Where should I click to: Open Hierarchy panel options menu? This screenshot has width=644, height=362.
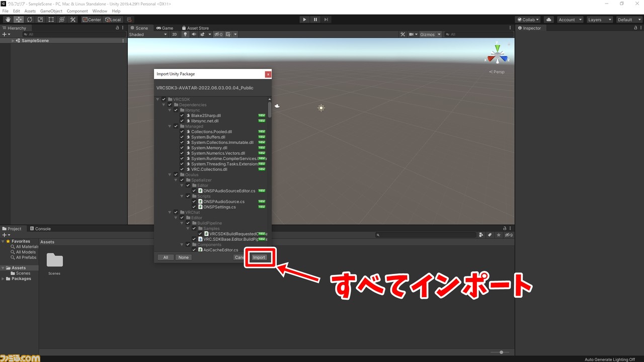click(x=123, y=28)
